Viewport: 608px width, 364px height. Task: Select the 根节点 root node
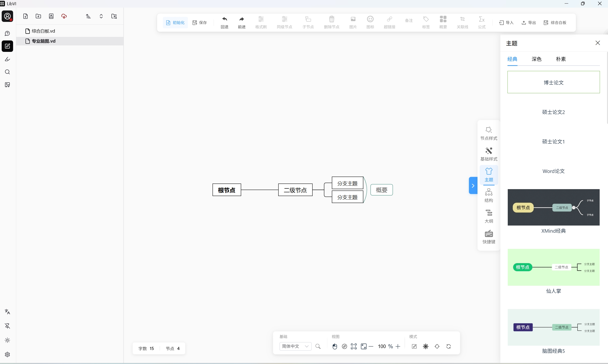[226, 190]
